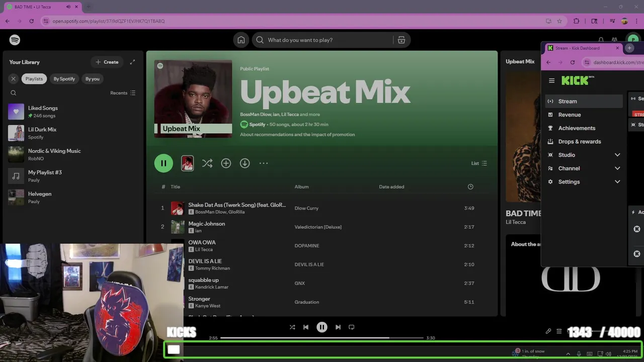This screenshot has width=644, height=362.
Task: Bookmark the Spotify page with star icon
Action: (559, 21)
